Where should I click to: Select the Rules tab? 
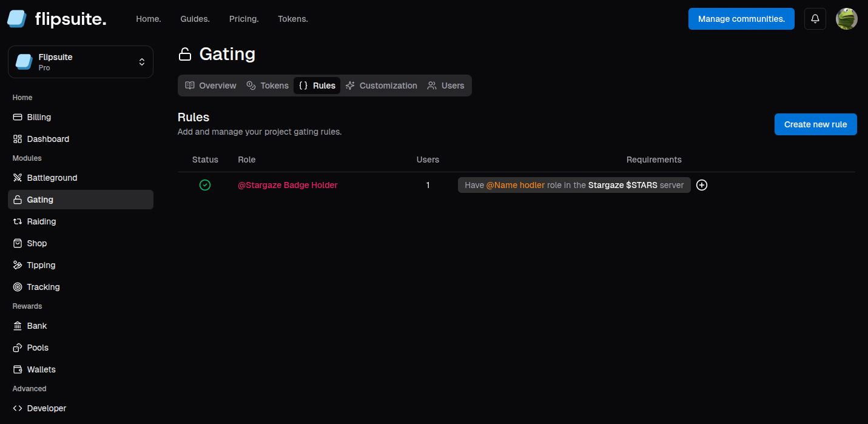317,86
